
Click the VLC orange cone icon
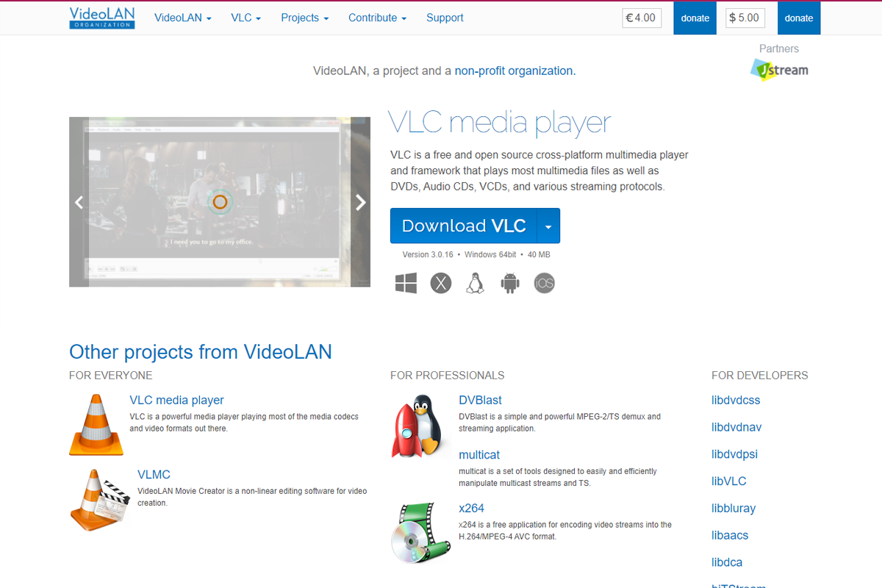point(96,425)
